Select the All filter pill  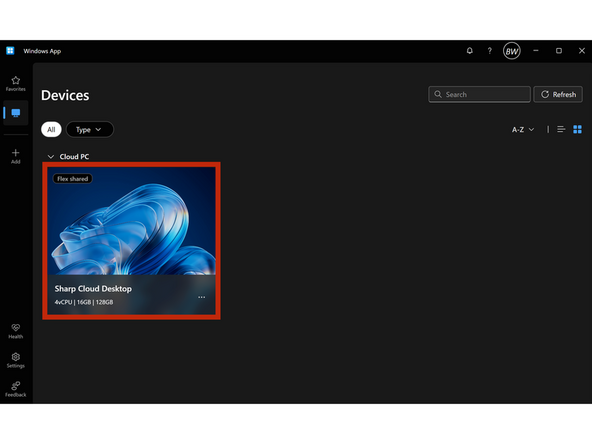(51, 130)
